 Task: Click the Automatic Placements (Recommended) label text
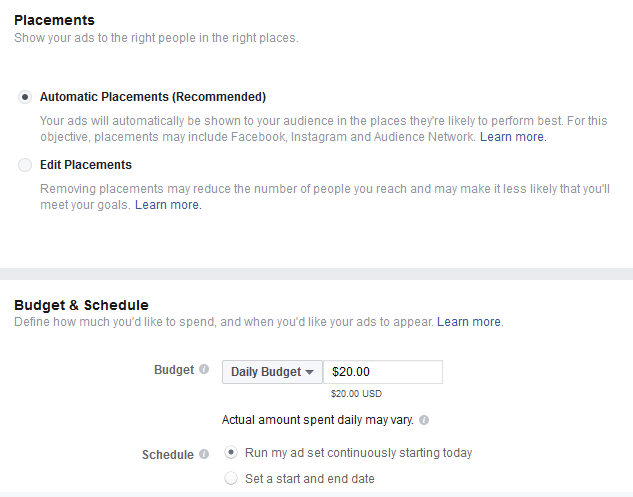pos(153,97)
